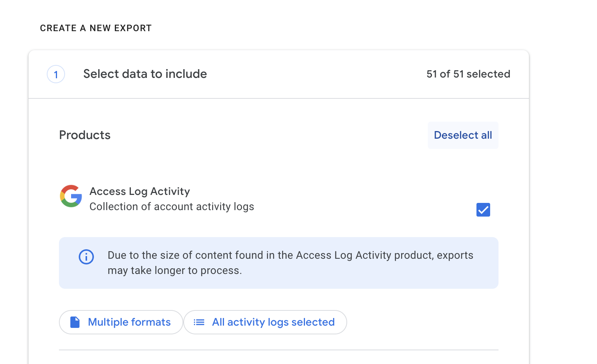Select the Access Log Activity product title
This screenshot has height=364, width=597.
tap(140, 191)
